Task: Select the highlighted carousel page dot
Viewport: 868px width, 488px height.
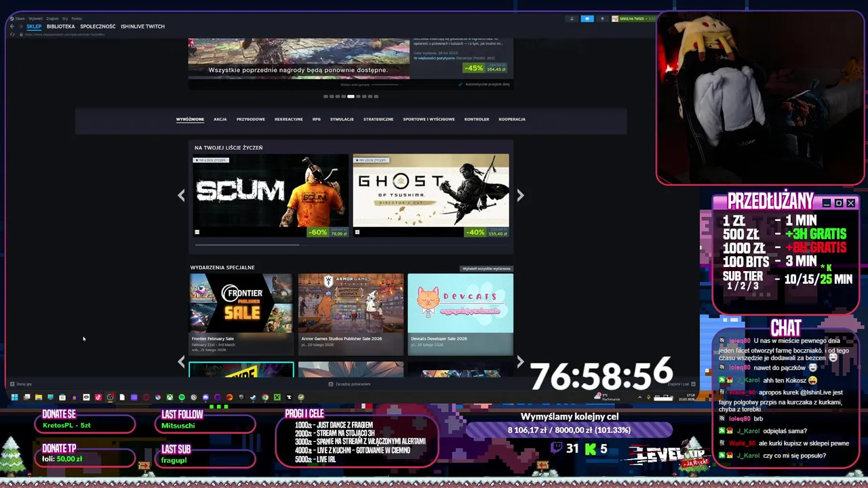Action: click(351, 96)
